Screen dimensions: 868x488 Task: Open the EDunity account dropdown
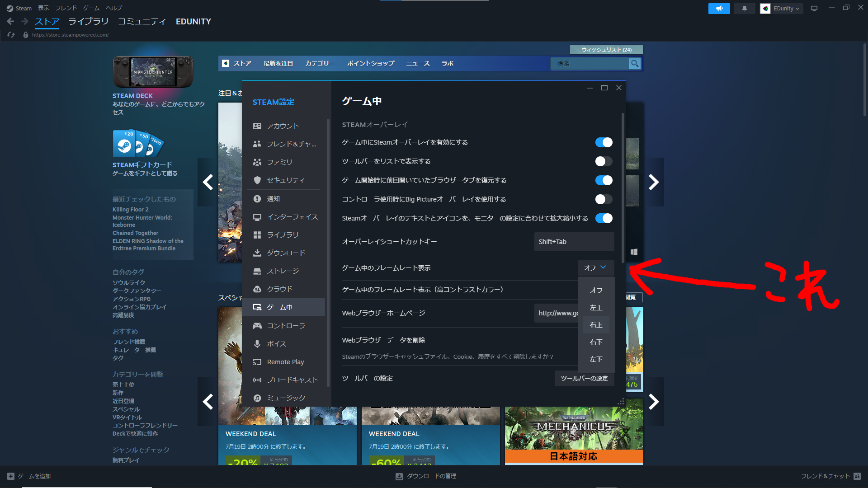(x=781, y=8)
